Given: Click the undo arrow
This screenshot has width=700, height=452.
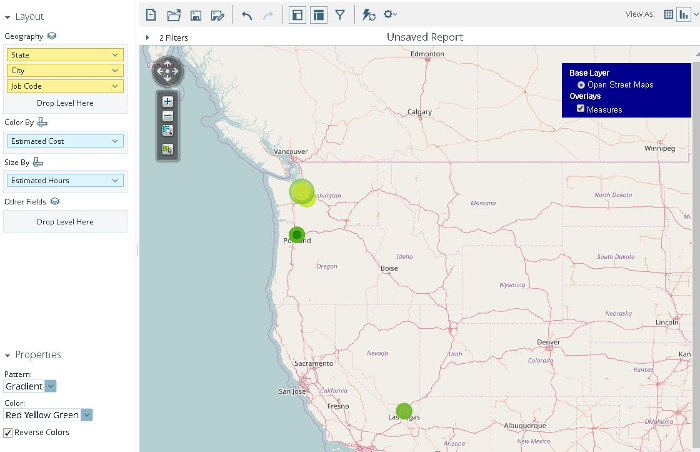Looking at the screenshot, I should coord(247,16).
